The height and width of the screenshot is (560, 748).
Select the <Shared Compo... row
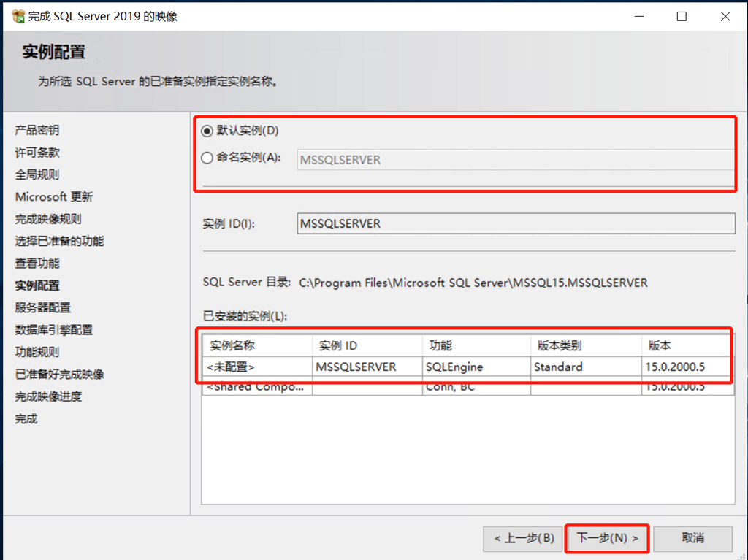point(468,387)
